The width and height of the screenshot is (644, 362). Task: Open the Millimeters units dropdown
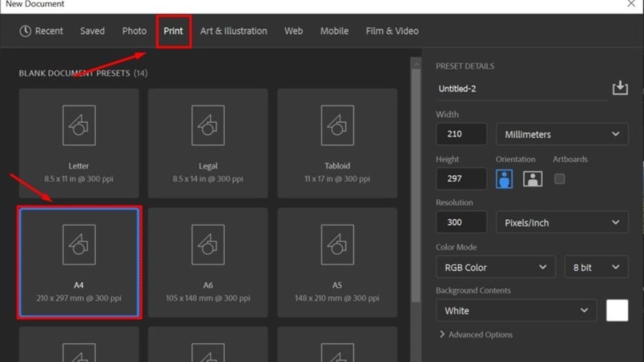pyautogui.click(x=562, y=134)
